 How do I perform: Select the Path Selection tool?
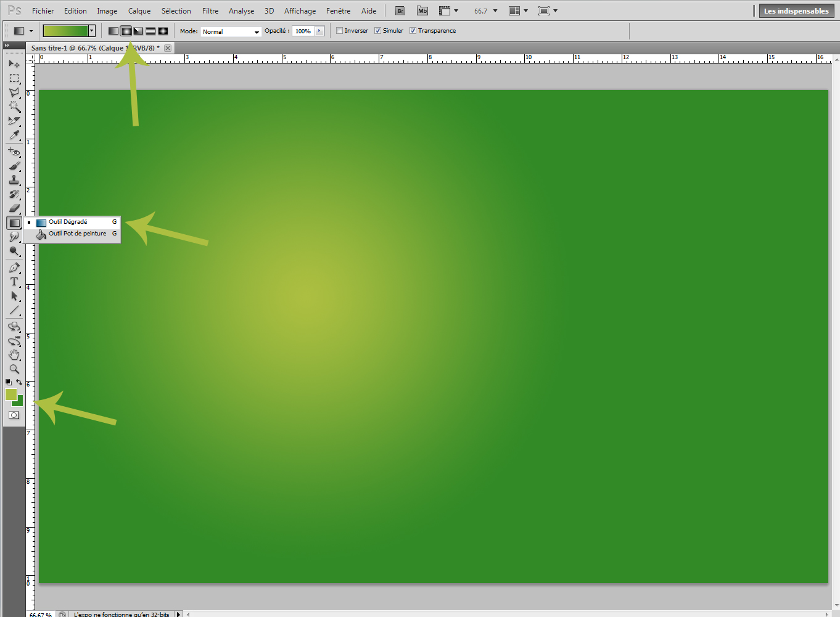[x=14, y=296]
